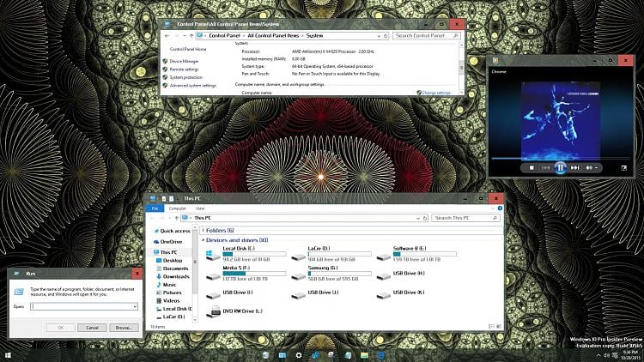Go to Control Panel Home
This screenshot has width=644, height=362.
188,49
